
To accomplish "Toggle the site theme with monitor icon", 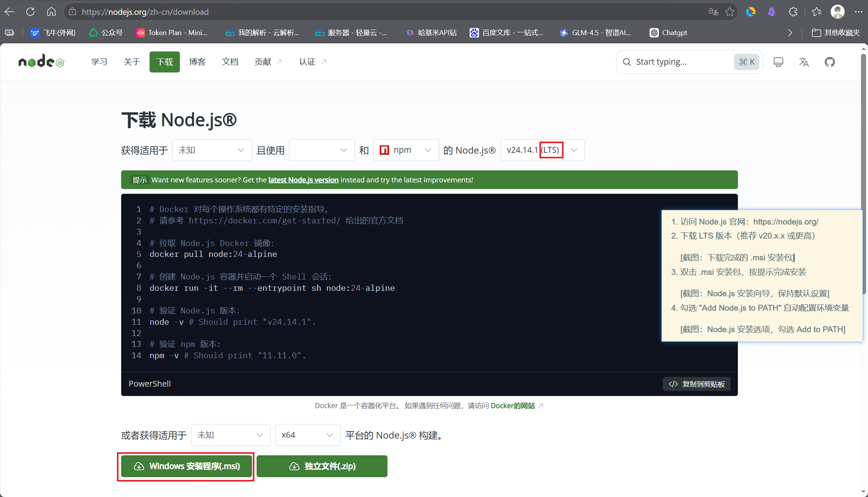I will [x=778, y=62].
